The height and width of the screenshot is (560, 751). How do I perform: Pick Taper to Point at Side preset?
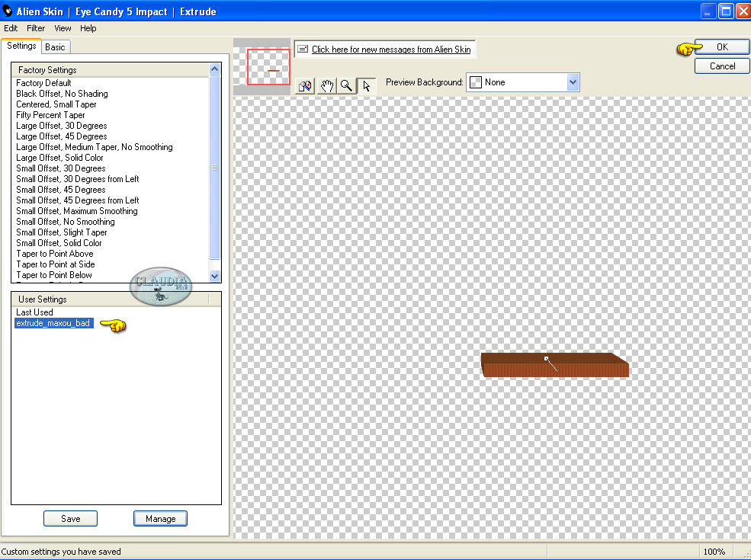(x=56, y=264)
